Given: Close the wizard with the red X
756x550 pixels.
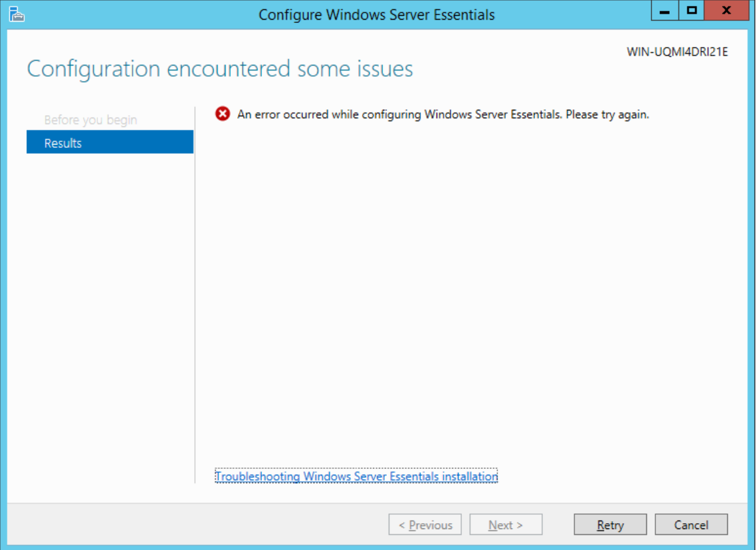Looking at the screenshot, I should (726, 12).
